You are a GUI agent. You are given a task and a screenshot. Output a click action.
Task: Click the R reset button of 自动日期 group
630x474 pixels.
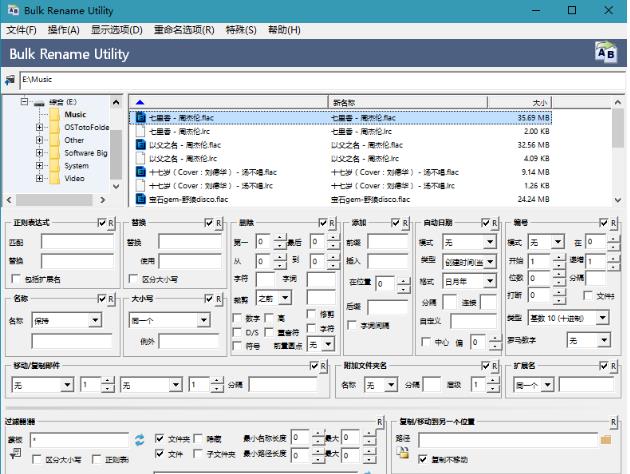click(x=495, y=223)
